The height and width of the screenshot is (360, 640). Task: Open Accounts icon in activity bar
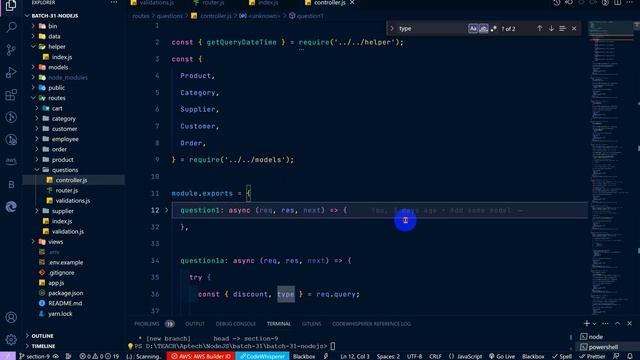(11, 317)
